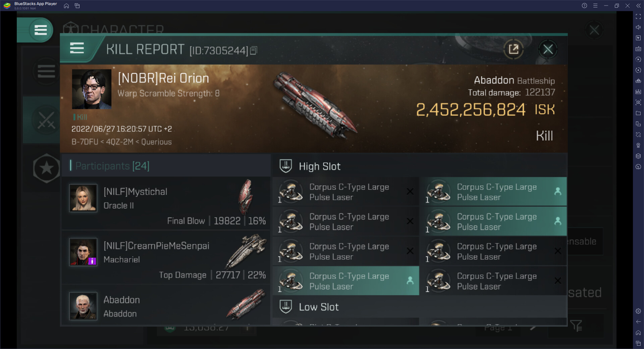The width and height of the screenshot is (644, 349).
Task: Open BlueStacks settings gear
Action: click(x=638, y=311)
